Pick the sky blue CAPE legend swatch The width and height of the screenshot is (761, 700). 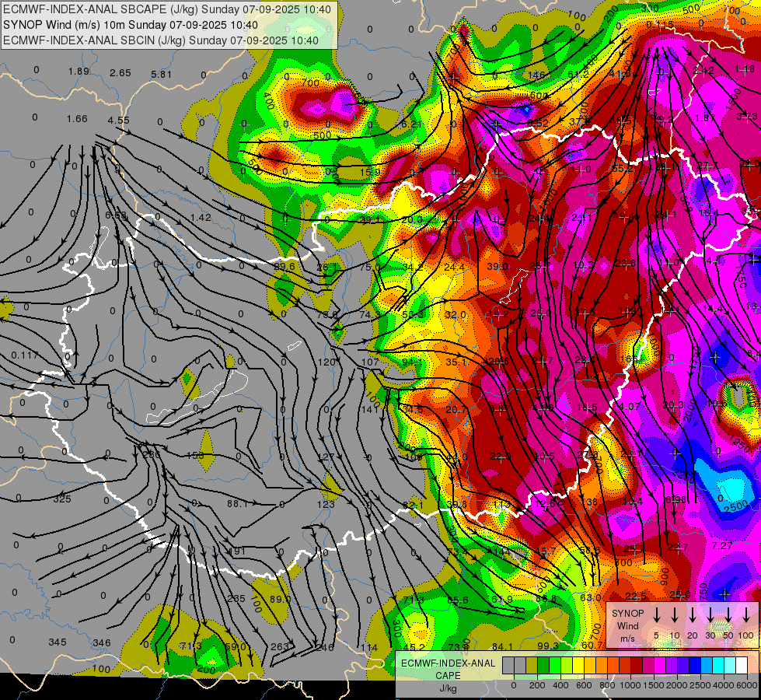coord(707,666)
